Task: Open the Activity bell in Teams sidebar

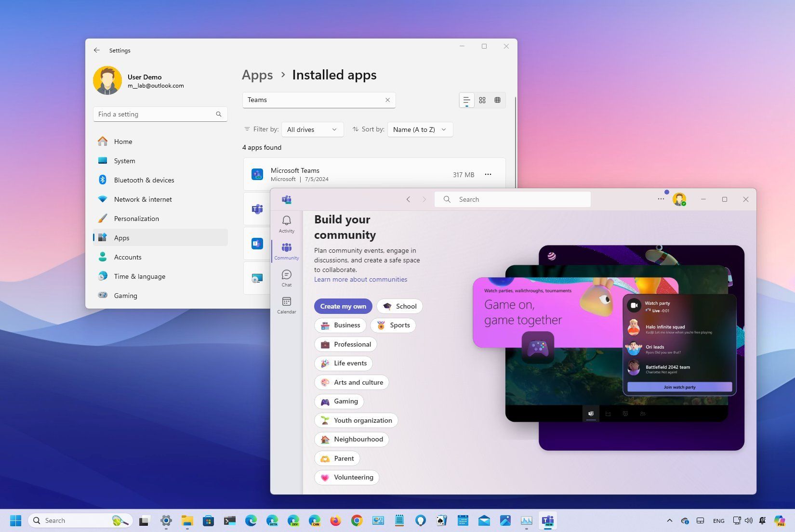Action: pyautogui.click(x=286, y=224)
